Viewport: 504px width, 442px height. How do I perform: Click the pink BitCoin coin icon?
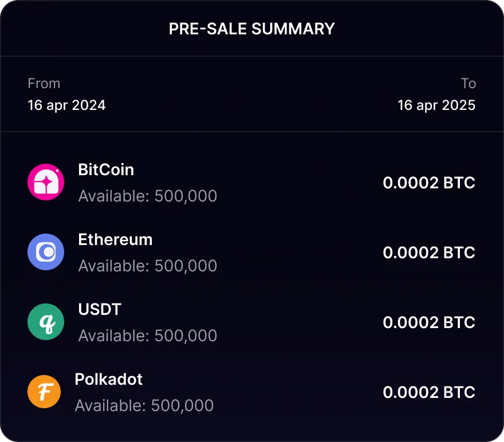tap(45, 181)
